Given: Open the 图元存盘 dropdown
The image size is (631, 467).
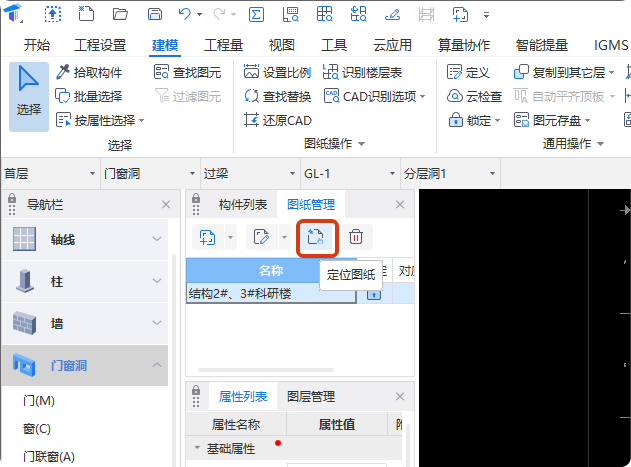Looking at the screenshot, I should 587,120.
